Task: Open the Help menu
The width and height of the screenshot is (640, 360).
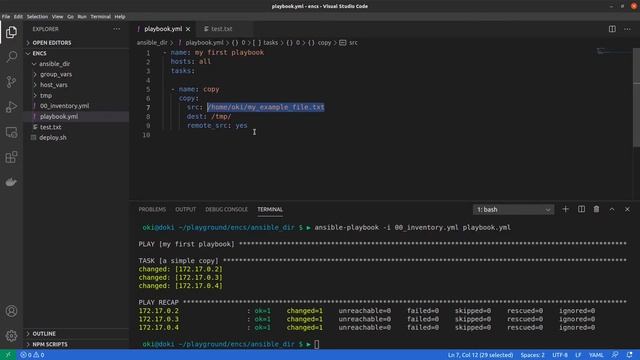Action: 120,17
